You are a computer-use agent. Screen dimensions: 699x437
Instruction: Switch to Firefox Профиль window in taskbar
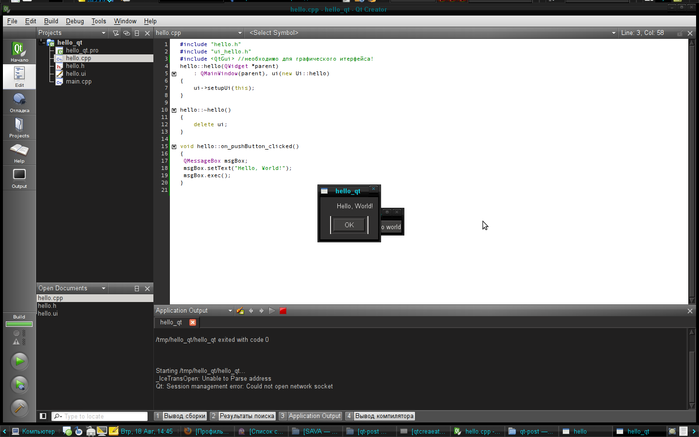pos(207,431)
